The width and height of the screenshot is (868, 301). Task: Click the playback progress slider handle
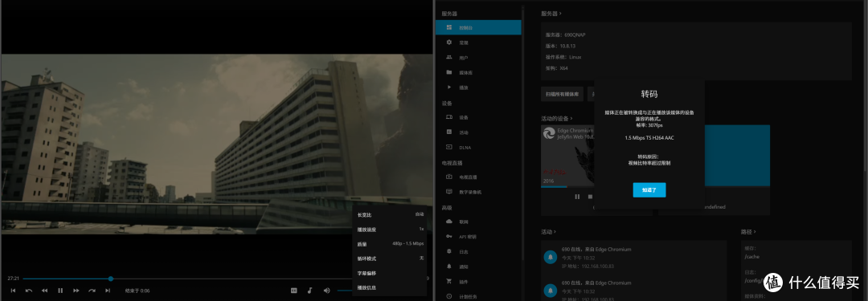[111, 279]
